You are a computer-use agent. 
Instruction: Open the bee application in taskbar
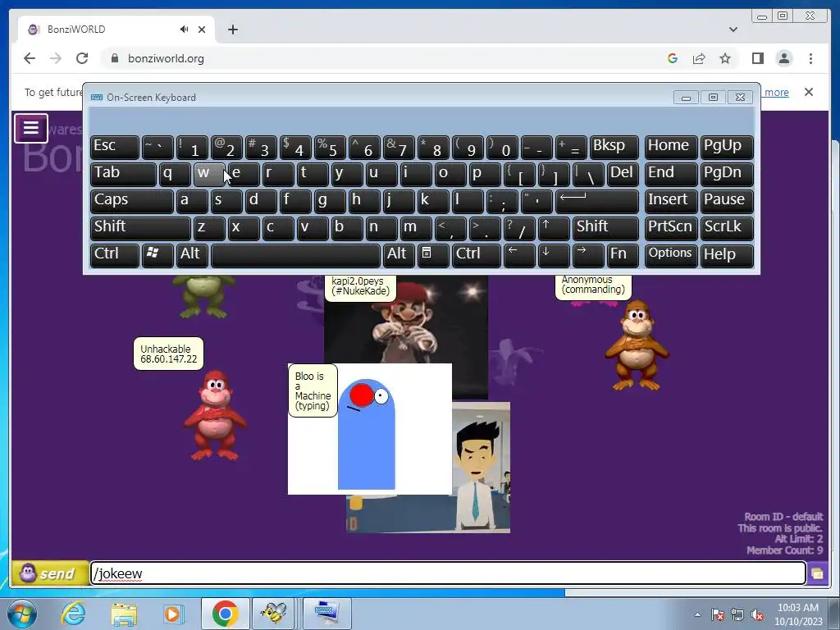tap(274, 614)
